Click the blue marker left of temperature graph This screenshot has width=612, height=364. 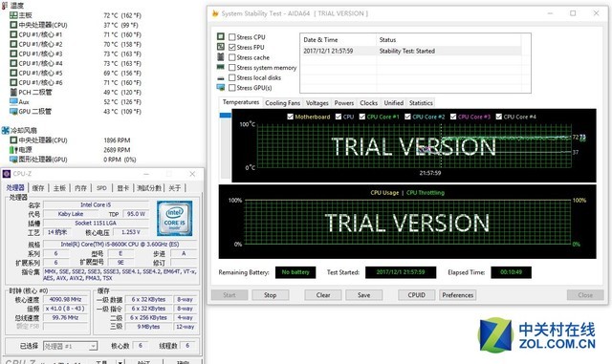[226, 116]
